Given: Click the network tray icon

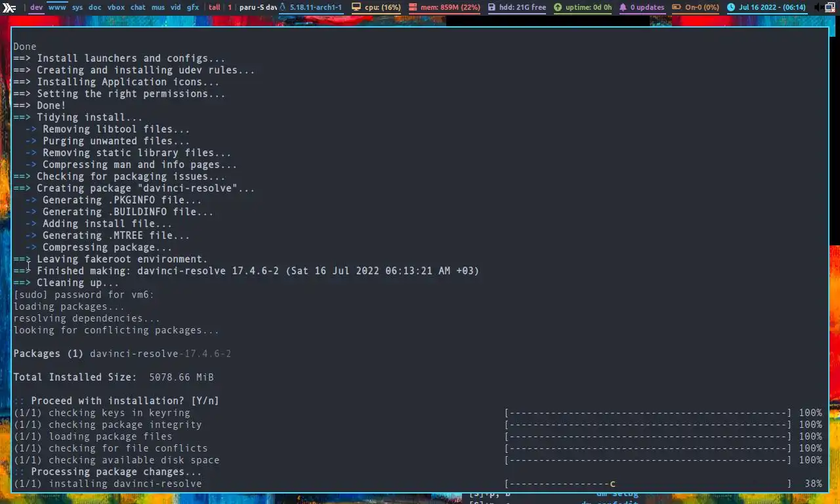Looking at the screenshot, I should tap(831, 8).
